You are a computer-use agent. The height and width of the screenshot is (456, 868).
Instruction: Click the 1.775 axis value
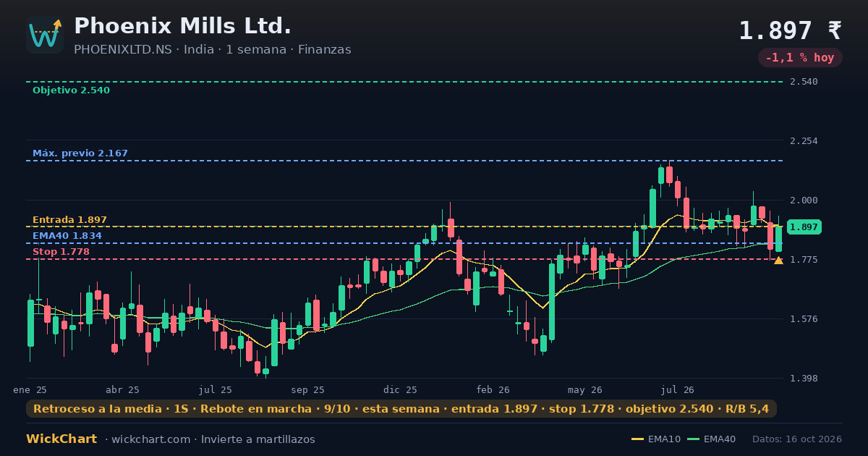pyautogui.click(x=804, y=259)
